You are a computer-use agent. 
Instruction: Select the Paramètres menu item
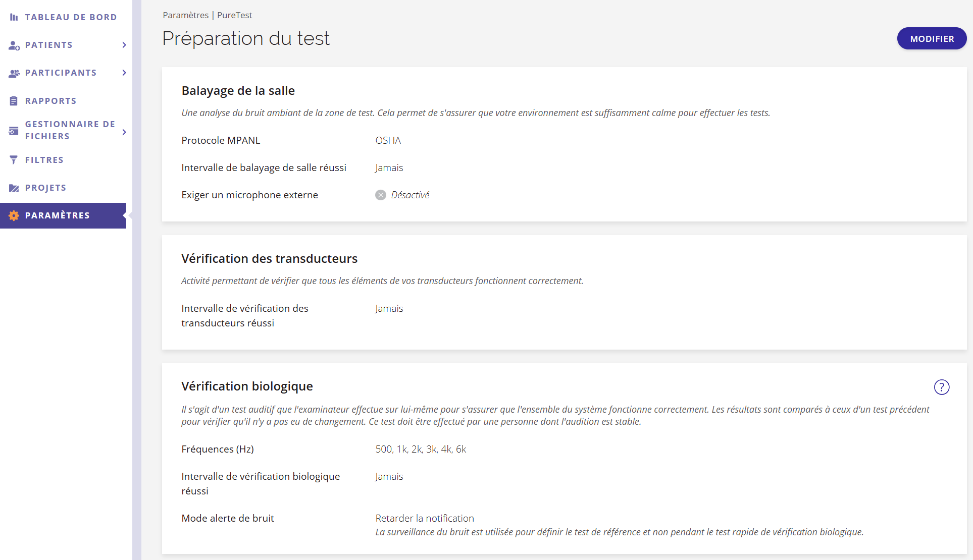63,215
